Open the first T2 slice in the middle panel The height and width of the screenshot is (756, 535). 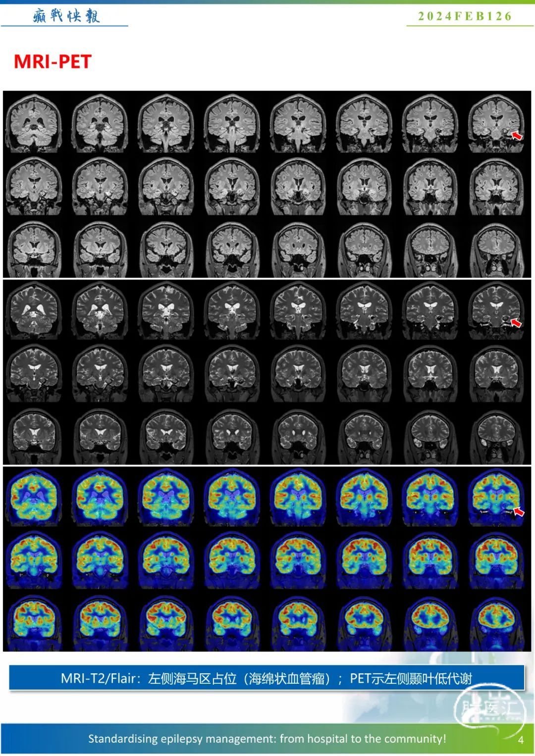pyautogui.click(x=34, y=311)
